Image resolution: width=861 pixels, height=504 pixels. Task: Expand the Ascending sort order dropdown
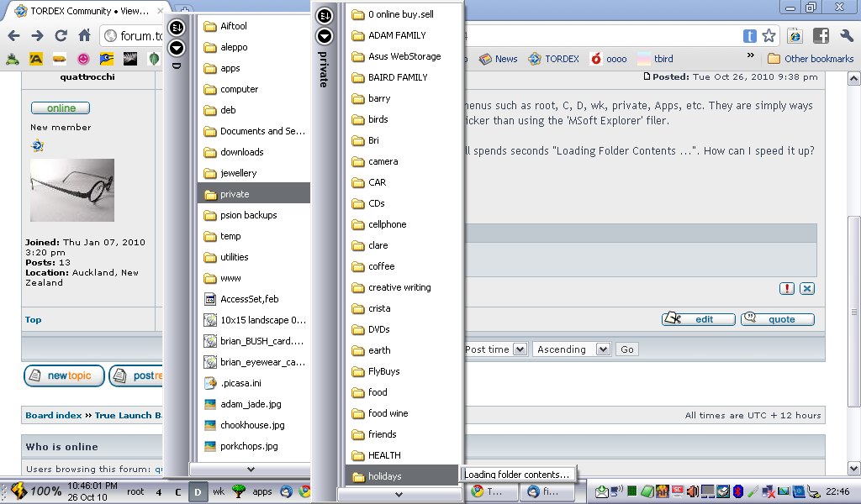pyautogui.click(x=603, y=349)
